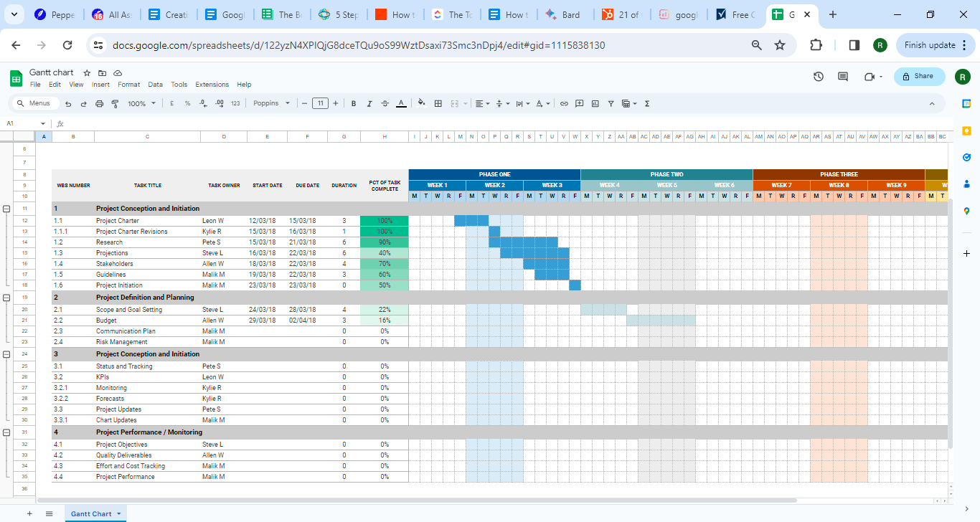Click the Get add-ons plus icon
The height and width of the screenshot is (522, 980).
[966, 253]
